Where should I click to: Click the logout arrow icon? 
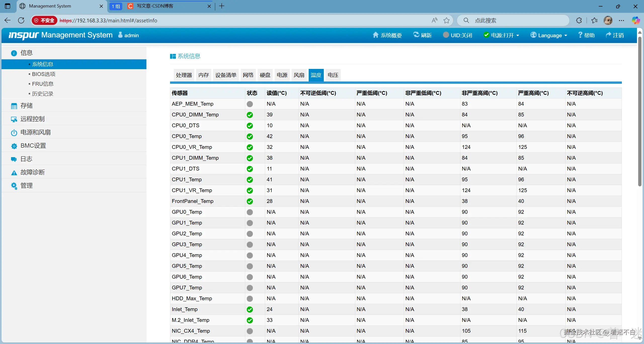click(x=608, y=35)
